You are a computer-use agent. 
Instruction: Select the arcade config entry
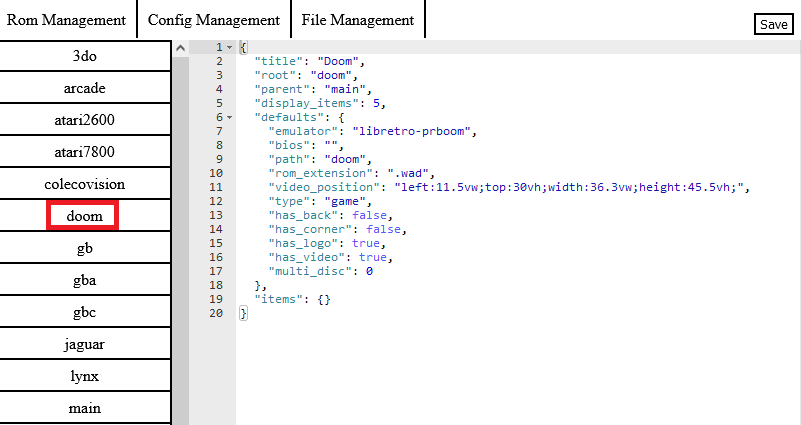tap(85, 88)
